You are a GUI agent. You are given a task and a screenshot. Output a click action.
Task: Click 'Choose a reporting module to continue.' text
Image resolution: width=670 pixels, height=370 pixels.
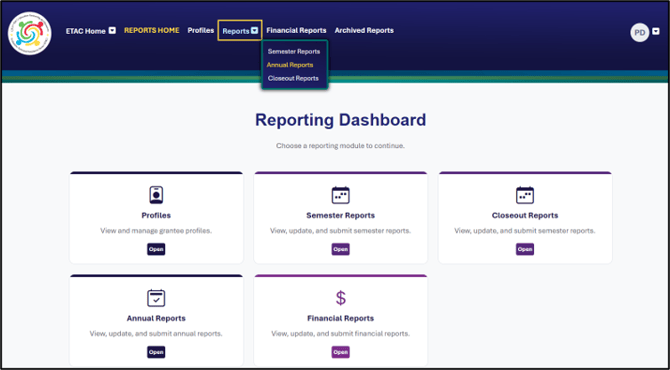341,146
